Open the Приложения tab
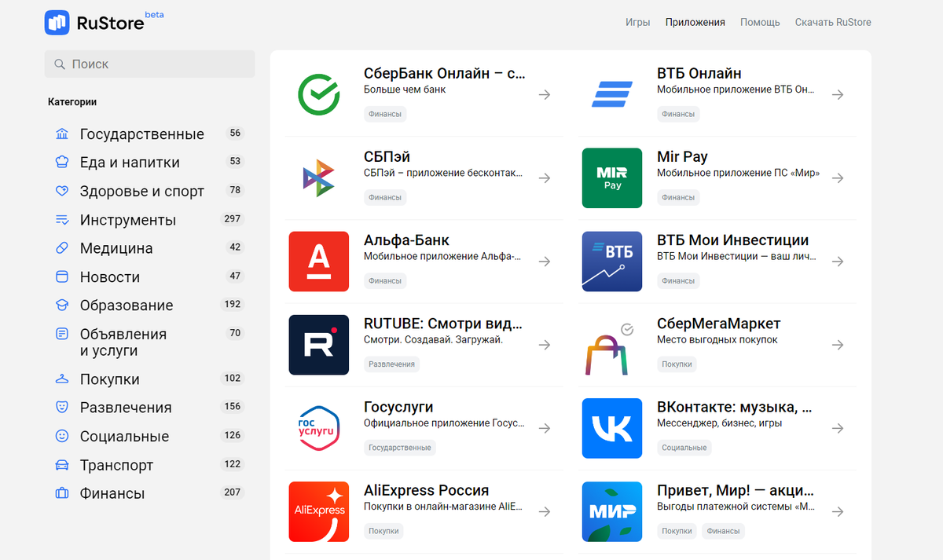The width and height of the screenshot is (943, 560). 695,22
